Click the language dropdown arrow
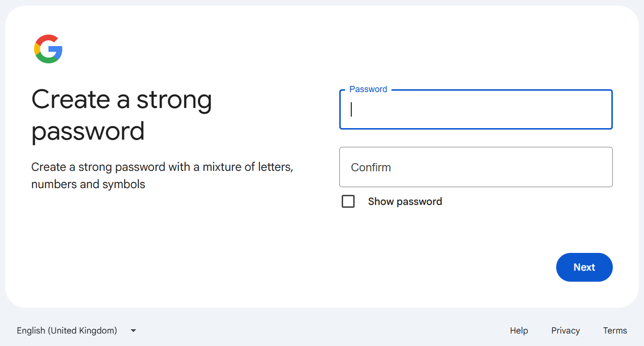This screenshot has width=644, height=346. coord(133,331)
